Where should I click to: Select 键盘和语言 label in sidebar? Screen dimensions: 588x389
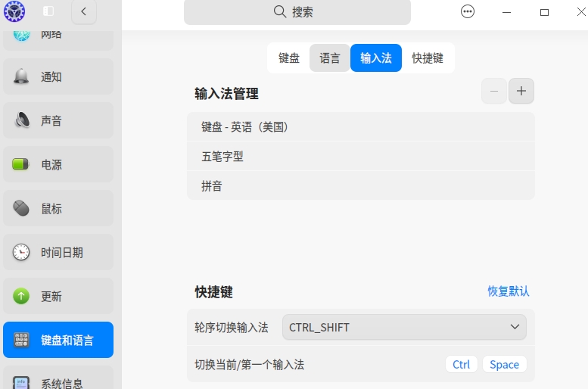click(x=67, y=341)
